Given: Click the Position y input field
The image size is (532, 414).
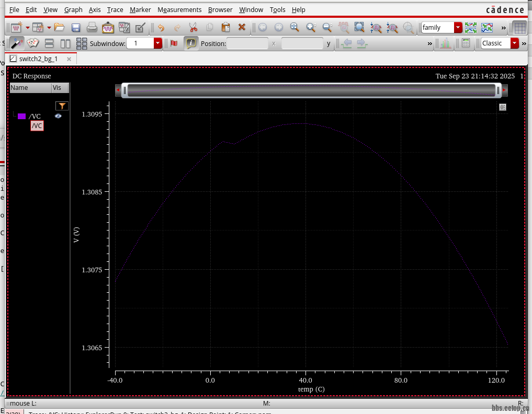Looking at the screenshot, I should click(302, 43).
